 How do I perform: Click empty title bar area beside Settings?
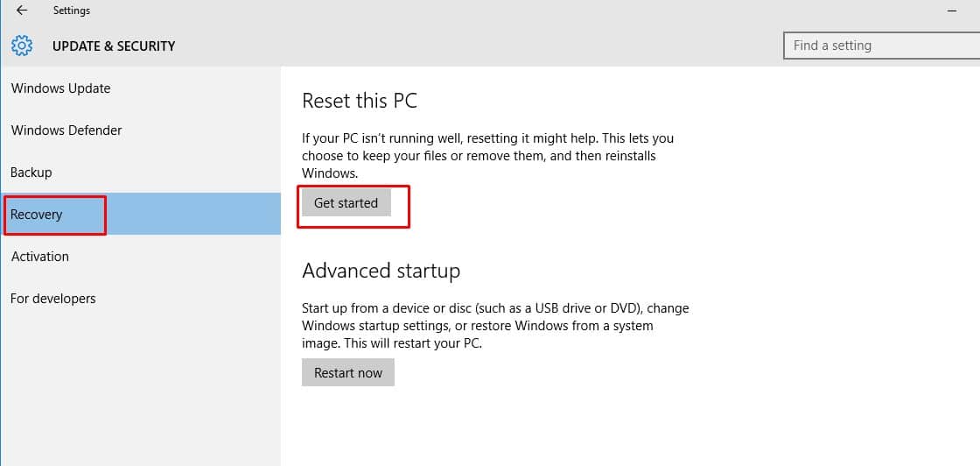click(x=437, y=11)
